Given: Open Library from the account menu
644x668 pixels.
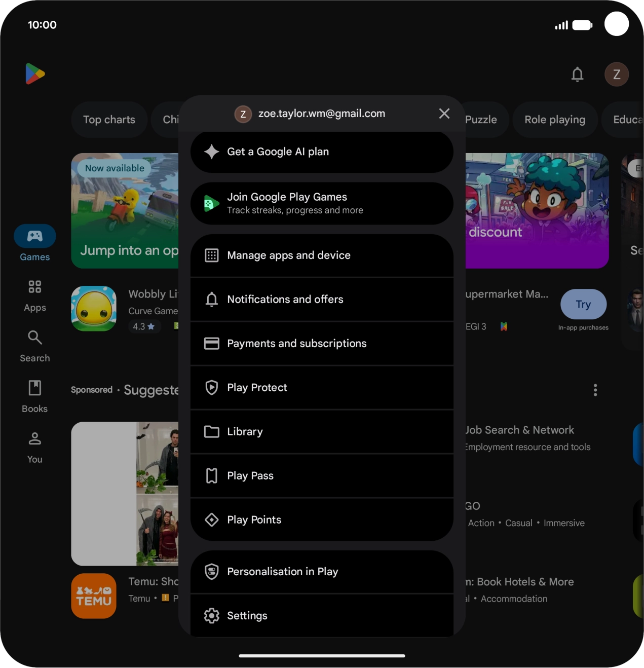Looking at the screenshot, I should [x=322, y=432].
